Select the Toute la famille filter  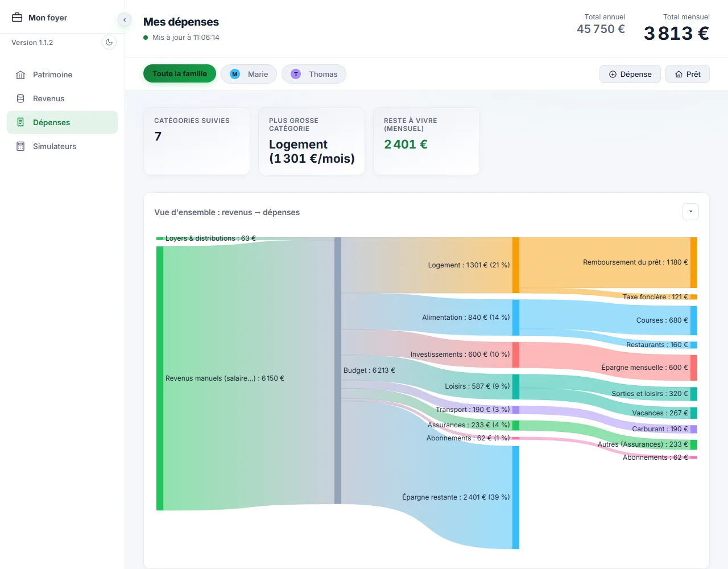click(180, 73)
